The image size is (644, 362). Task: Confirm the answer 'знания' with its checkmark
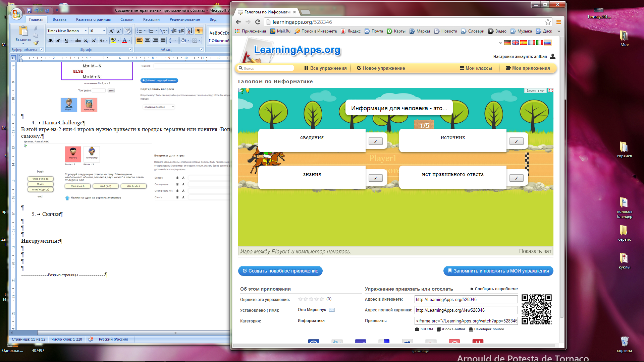[375, 178]
